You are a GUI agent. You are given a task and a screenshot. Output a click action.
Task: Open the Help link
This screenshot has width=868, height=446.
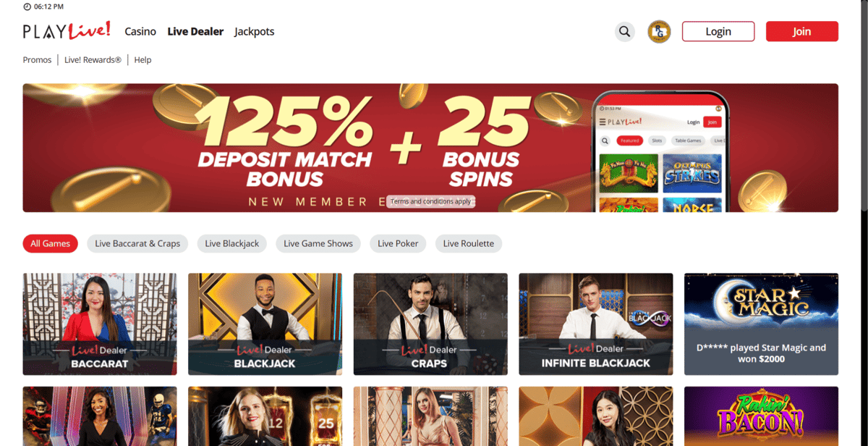142,60
